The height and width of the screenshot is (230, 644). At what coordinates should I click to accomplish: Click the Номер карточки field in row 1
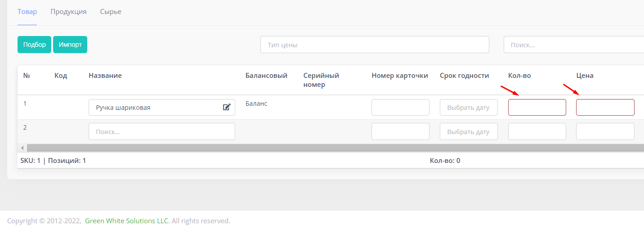[x=400, y=108]
